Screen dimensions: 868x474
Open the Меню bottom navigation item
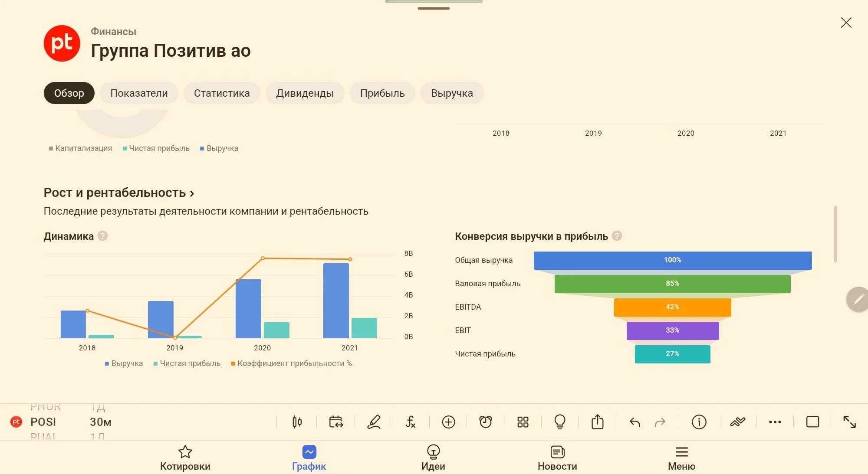681,458
